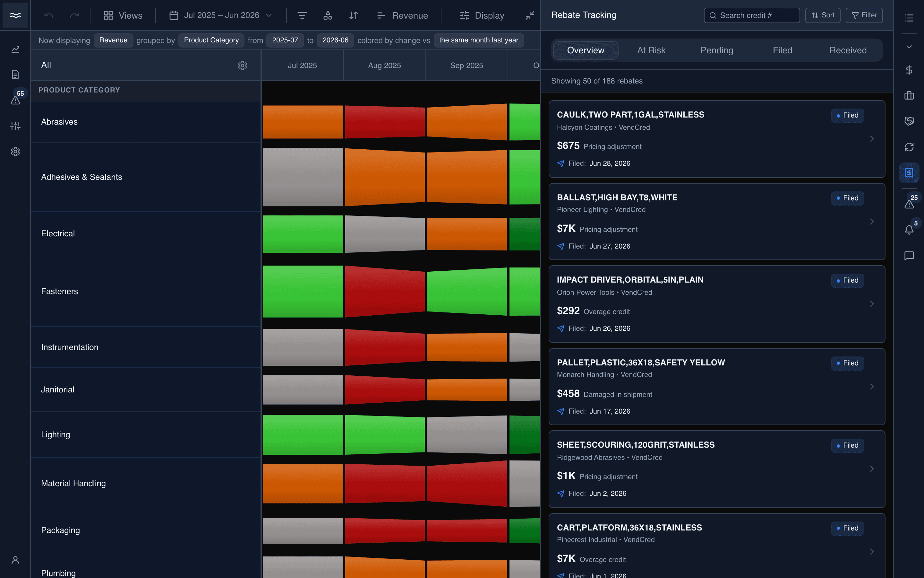The height and width of the screenshot is (578, 924).
Task: Open the list icon in right sidebar
Action: 909,18
